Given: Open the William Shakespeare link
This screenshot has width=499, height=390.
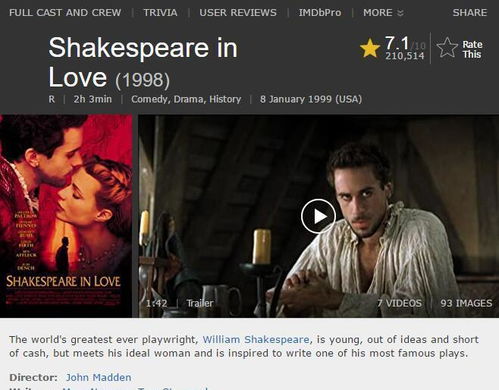Looking at the screenshot, I should (256, 339).
